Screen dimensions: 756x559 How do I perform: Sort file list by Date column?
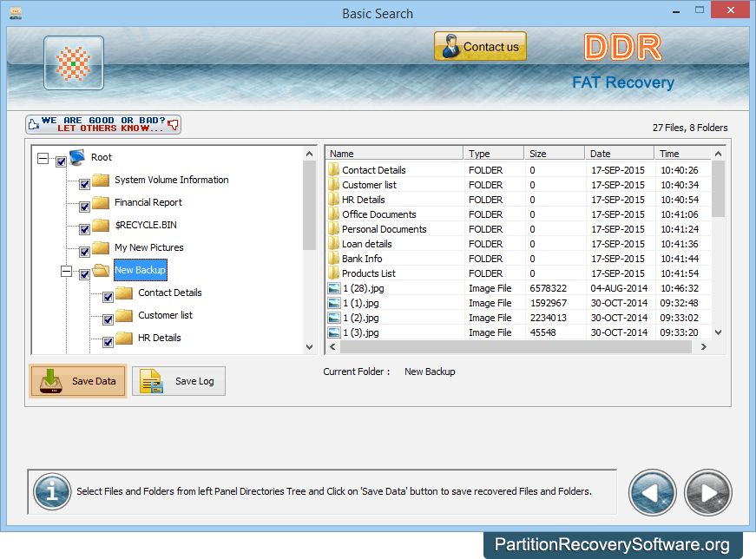click(620, 154)
